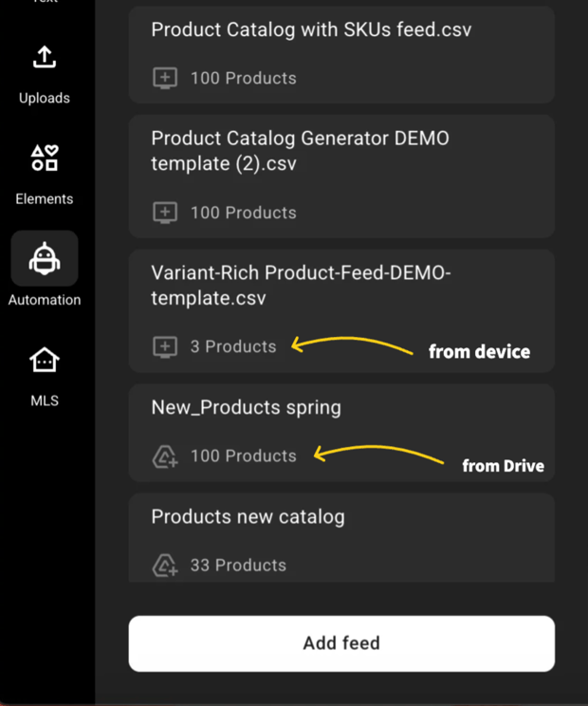Open the MLS house icon
This screenshot has height=706, width=588.
click(44, 360)
